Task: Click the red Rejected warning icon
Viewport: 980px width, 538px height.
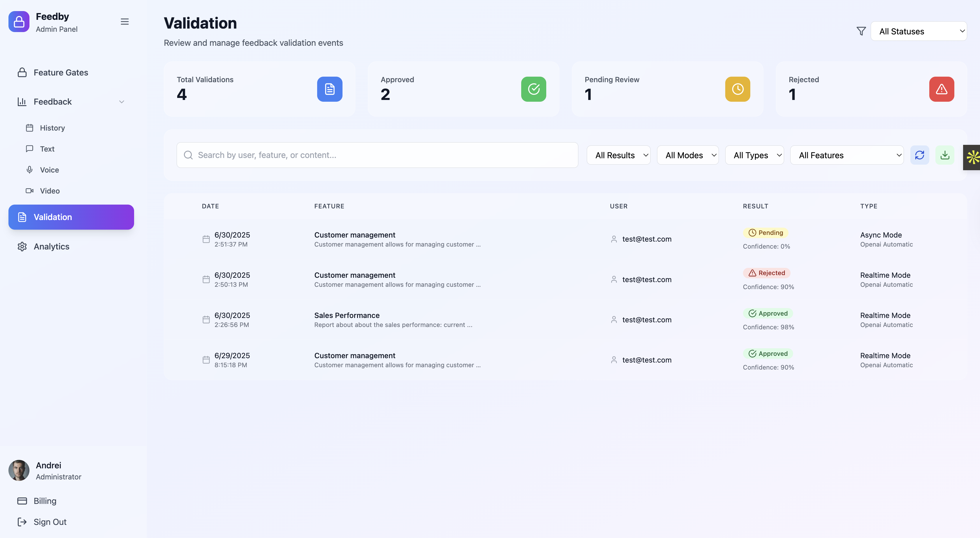Action: coord(941,89)
